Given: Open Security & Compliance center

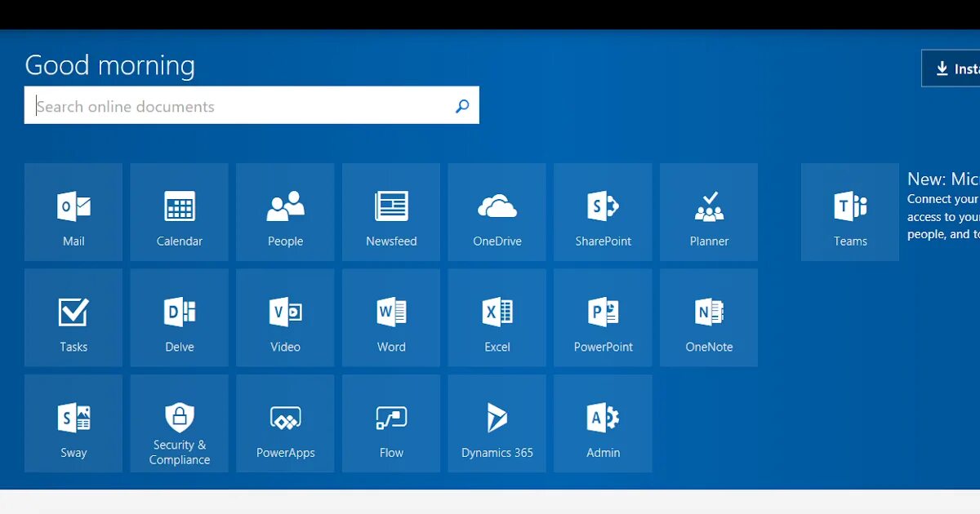Looking at the screenshot, I should [180, 423].
